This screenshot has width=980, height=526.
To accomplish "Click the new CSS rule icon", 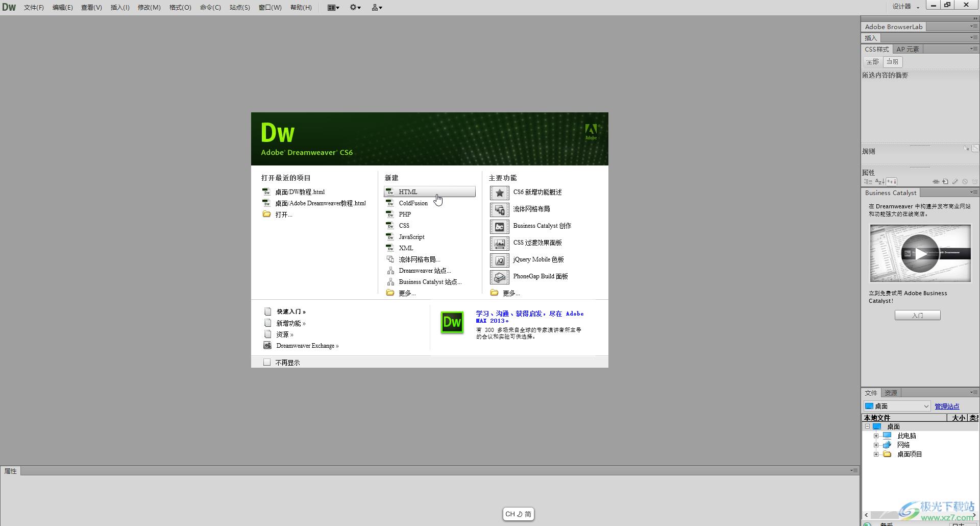I will point(945,181).
